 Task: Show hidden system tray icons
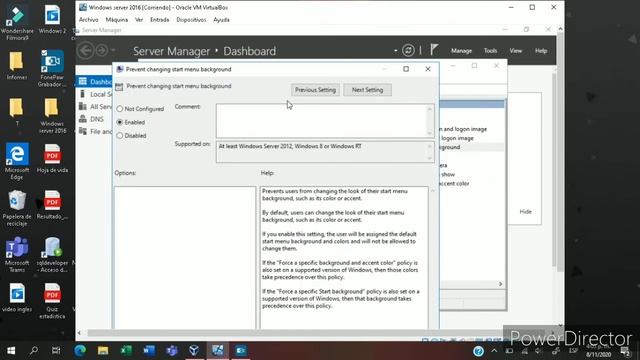[x=494, y=351]
